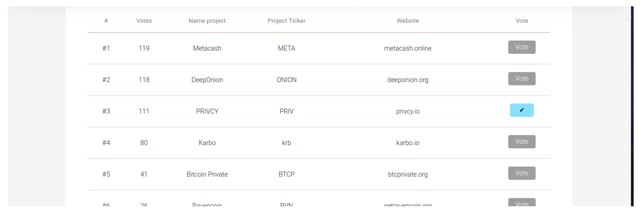644x215 pixels.
Task: Click the Name project column header
Action: tap(207, 21)
